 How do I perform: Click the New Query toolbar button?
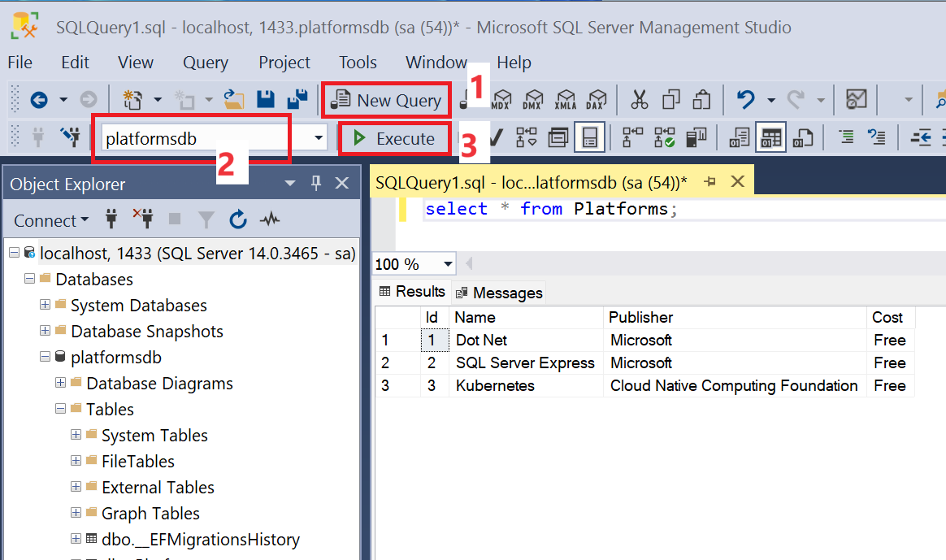(387, 100)
